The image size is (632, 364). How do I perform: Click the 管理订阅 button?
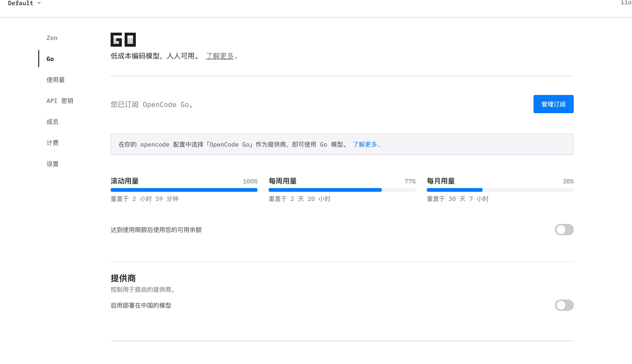pyautogui.click(x=553, y=104)
